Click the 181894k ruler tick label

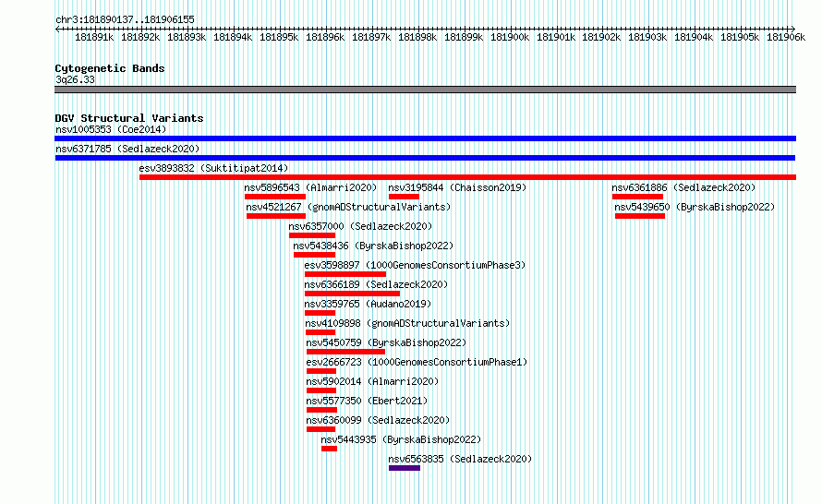233,37
